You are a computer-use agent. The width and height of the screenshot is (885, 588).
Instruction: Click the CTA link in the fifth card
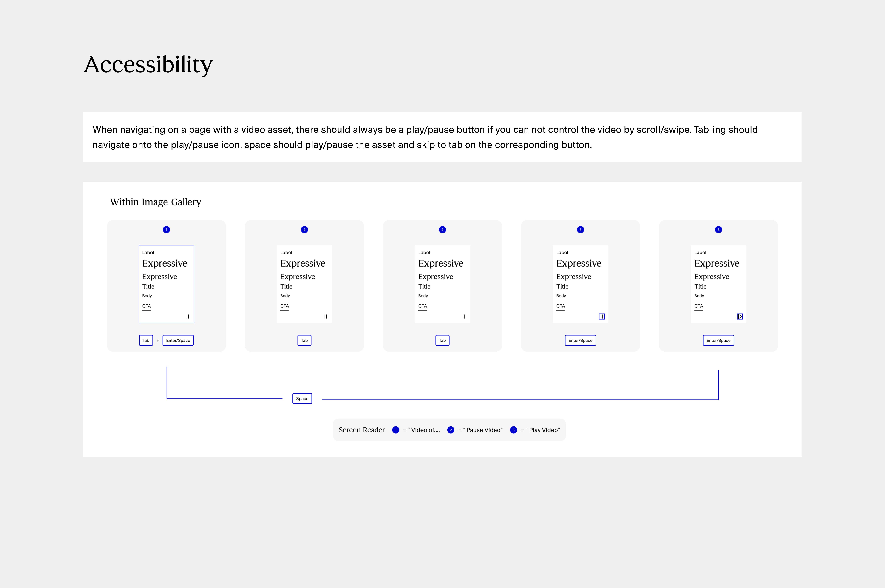698,306
